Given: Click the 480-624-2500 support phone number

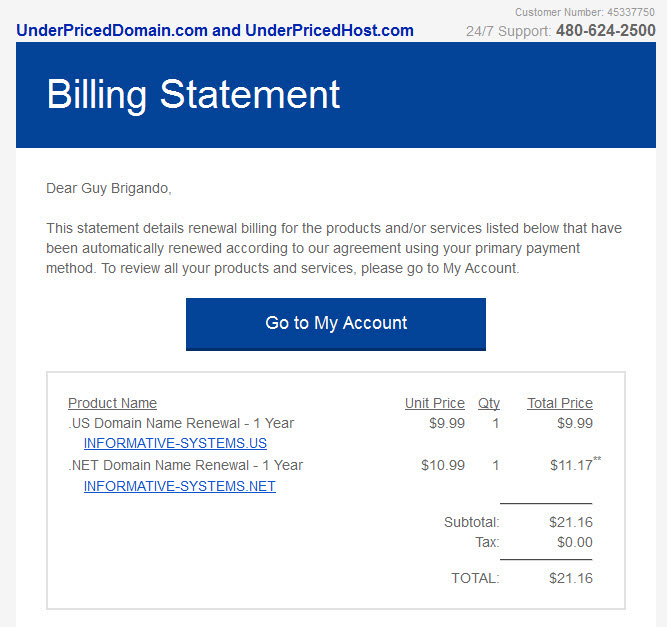Looking at the screenshot, I should pos(606,31).
